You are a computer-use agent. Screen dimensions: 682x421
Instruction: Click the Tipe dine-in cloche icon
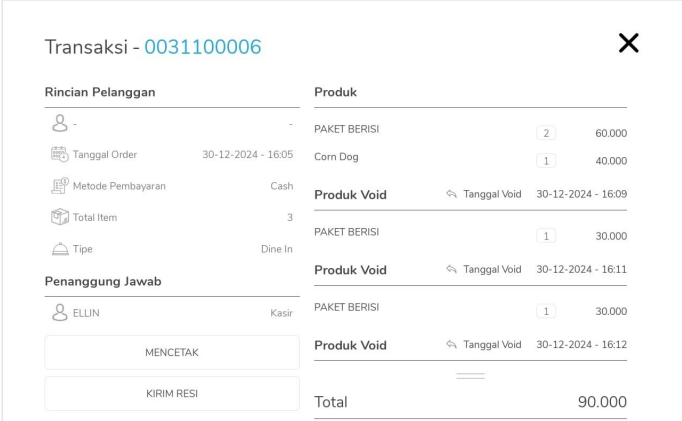(x=59, y=249)
